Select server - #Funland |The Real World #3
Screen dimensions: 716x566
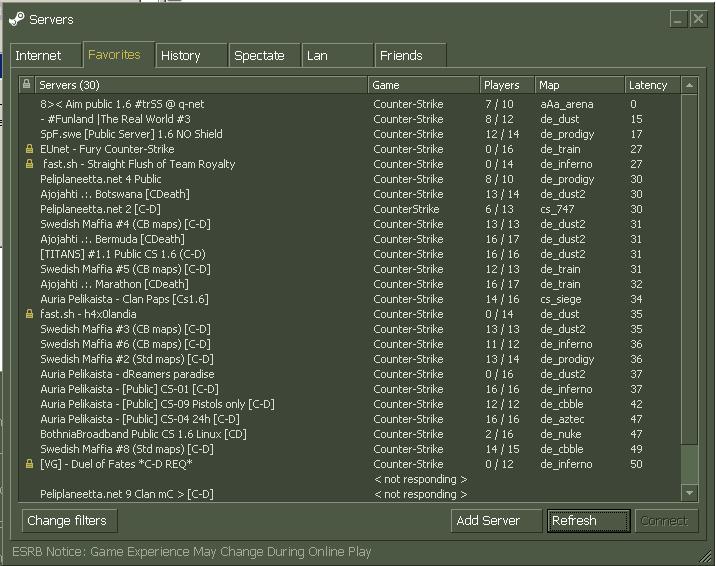pyautogui.click(x=350, y=119)
